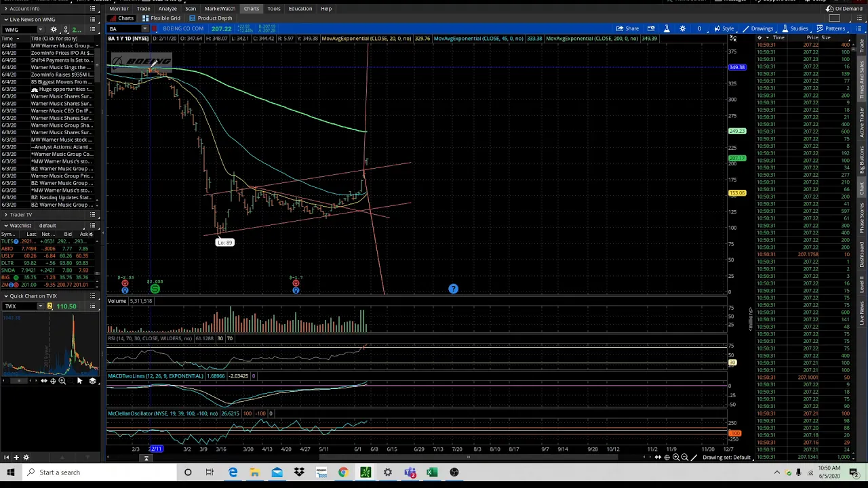Screen dimensions: 868x488
Task: Click the blue question mark chart marker
Action: coord(453,289)
